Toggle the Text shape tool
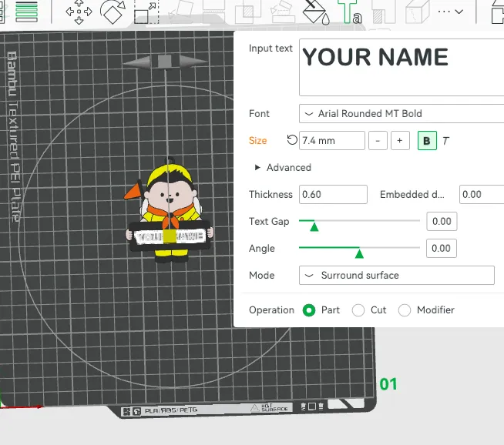 pyautogui.click(x=350, y=12)
